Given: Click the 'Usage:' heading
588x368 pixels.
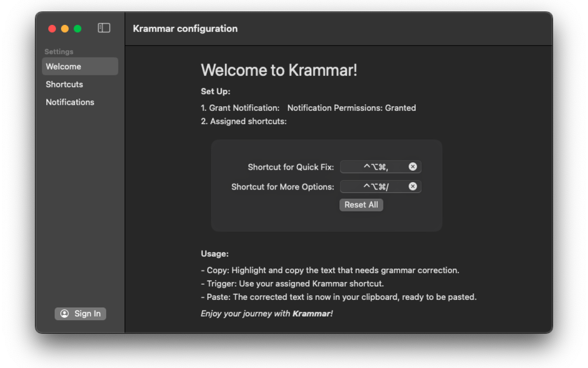Looking at the screenshot, I should pos(215,254).
